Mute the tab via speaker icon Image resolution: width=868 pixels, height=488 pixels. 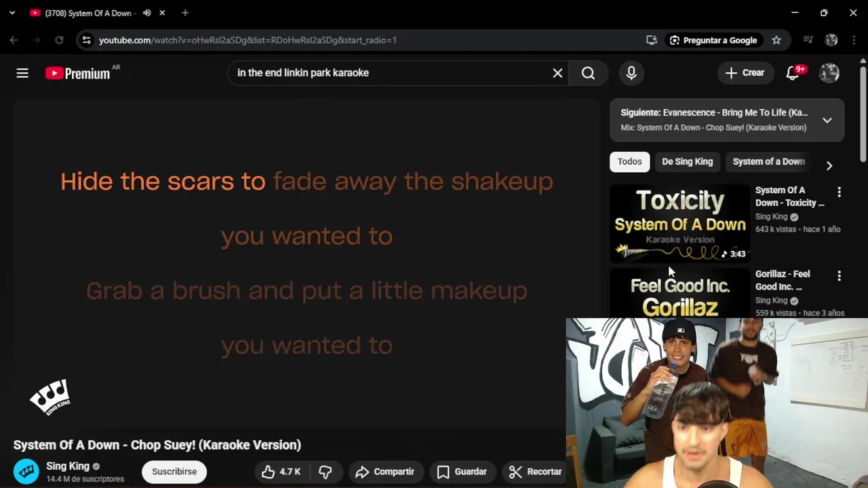[146, 13]
